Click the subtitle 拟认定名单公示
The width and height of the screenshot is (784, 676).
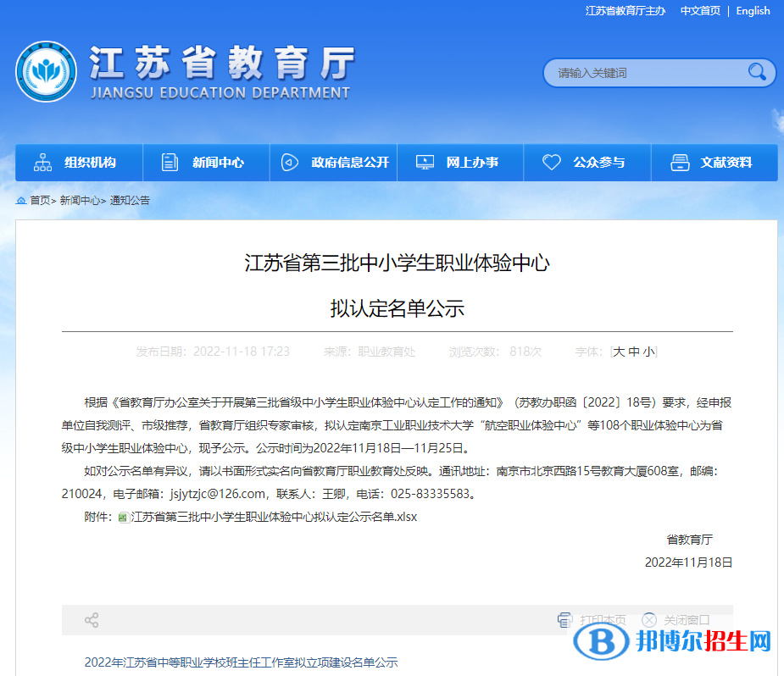[x=397, y=308]
